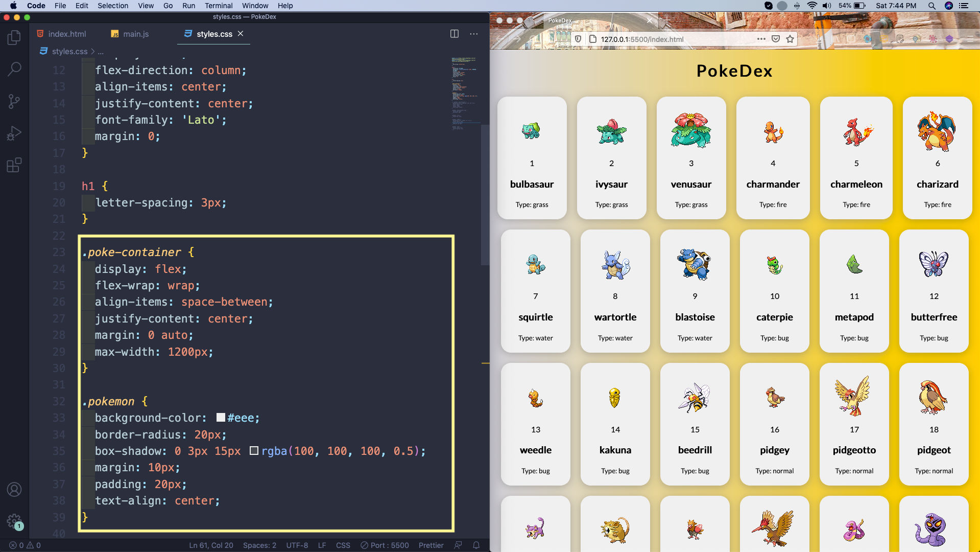Click the Prettier status bar item
This screenshot has width=980, height=552.
point(431,545)
